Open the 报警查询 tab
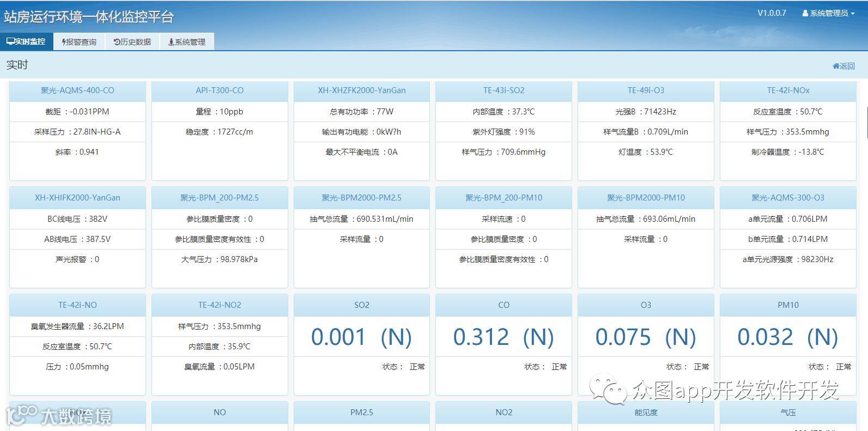Screen dimensions: 868x431 [x=80, y=42]
